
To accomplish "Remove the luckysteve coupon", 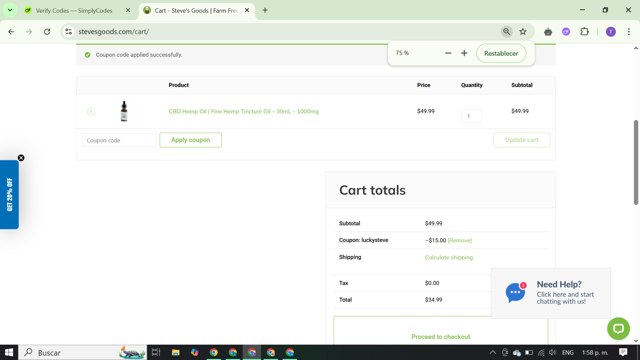I will (x=460, y=240).
